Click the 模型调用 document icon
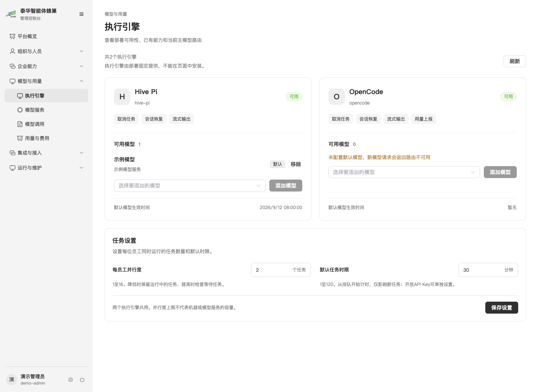The width and height of the screenshot is (538, 392). click(x=20, y=124)
